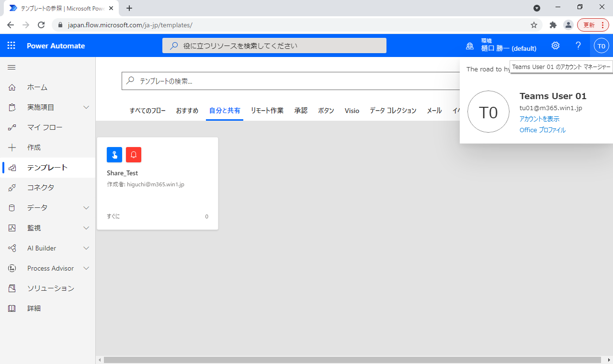Screen dimensions: 613x364
Task: Open the Office プロファイル link
Action: coord(543,130)
